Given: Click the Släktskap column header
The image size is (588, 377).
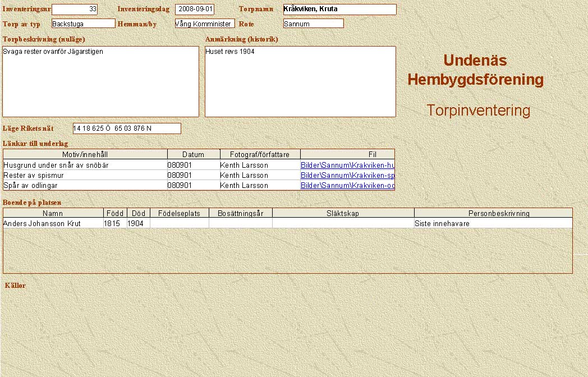Looking at the screenshot, I should click(x=343, y=213).
